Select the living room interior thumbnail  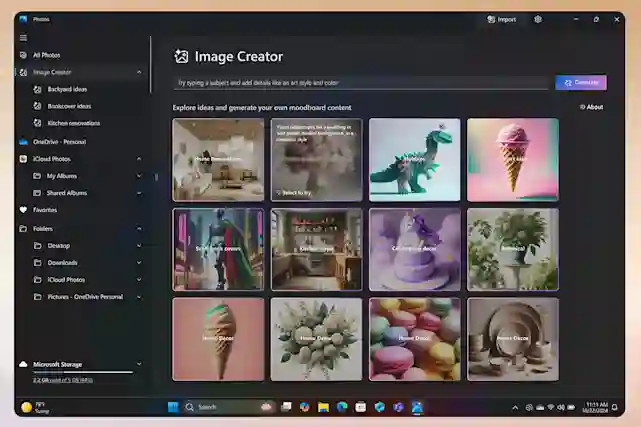218,160
